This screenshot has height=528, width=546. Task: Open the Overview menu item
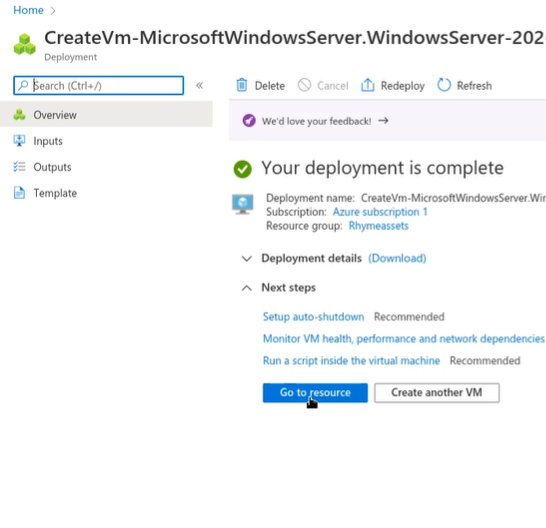click(x=106, y=115)
